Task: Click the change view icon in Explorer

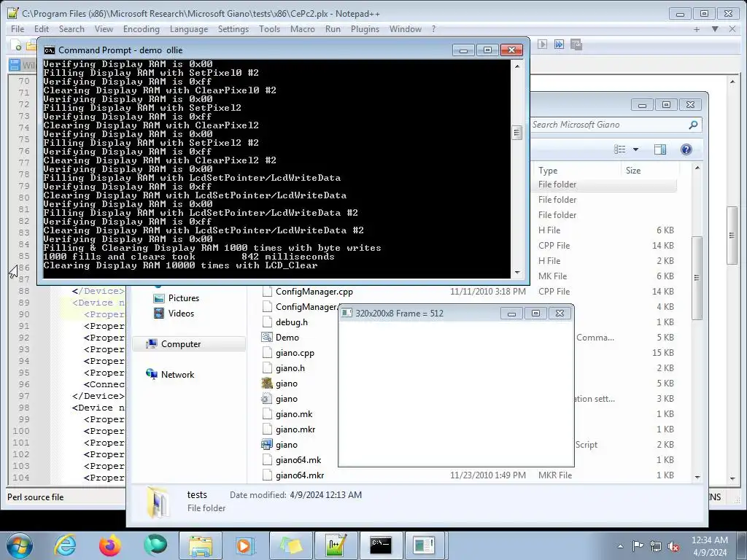Action: [x=620, y=149]
